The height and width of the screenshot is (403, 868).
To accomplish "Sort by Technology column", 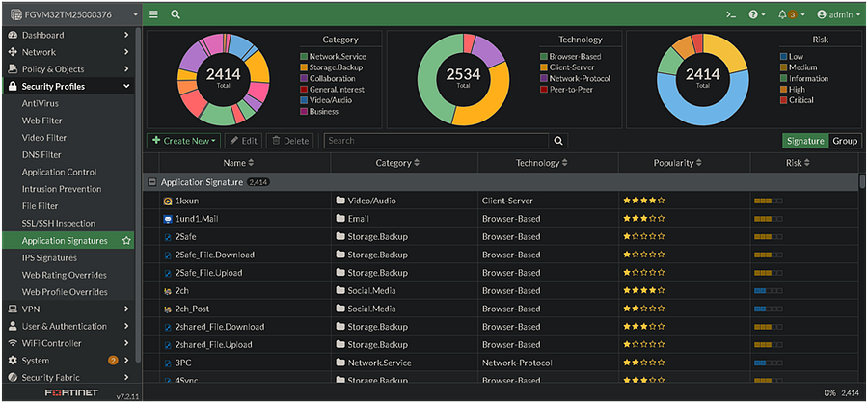I will [542, 163].
